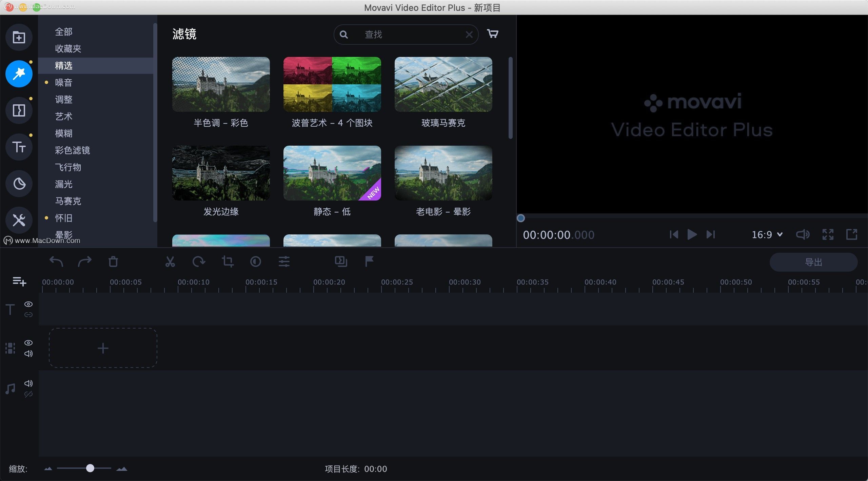This screenshot has width=868, height=481.
Task: Mute the music audio track
Action: point(28,383)
